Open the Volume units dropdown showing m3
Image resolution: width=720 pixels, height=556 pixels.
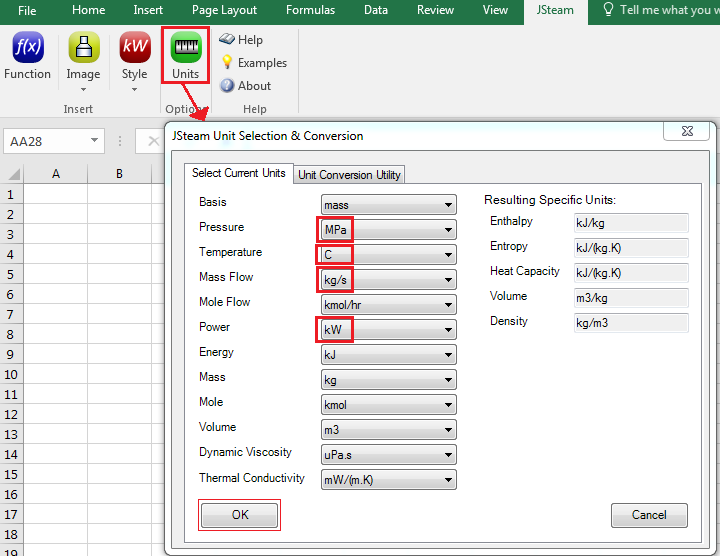pos(388,430)
